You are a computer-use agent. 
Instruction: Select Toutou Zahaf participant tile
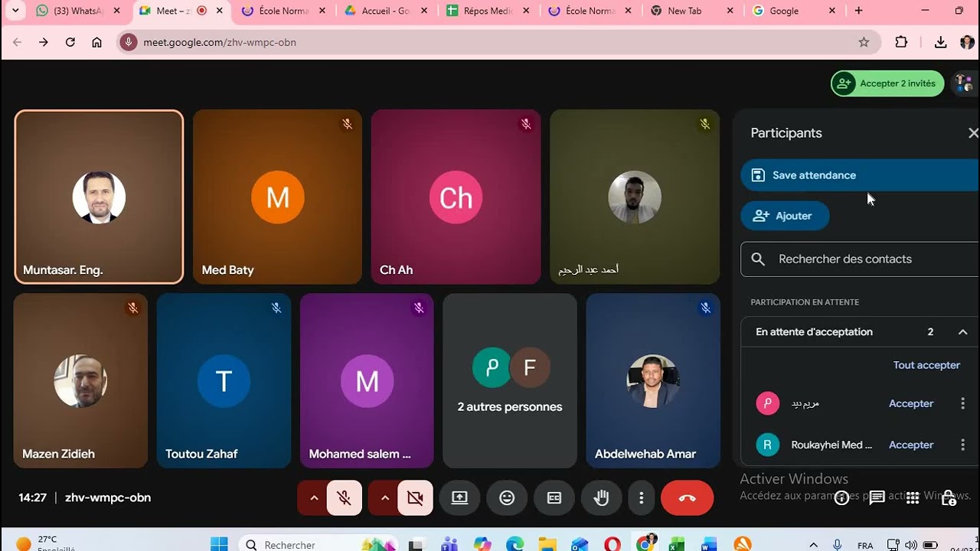pyautogui.click(x=224, y=380)
